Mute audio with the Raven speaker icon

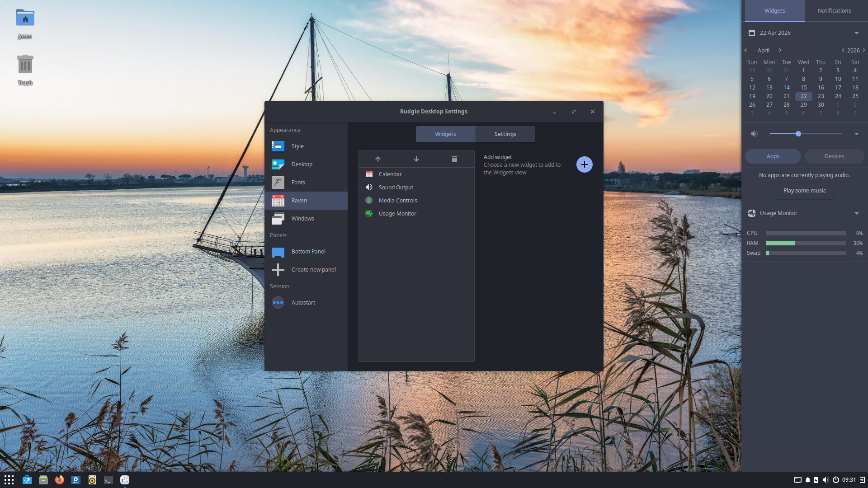pyautogui.click(x=754, y=134)
